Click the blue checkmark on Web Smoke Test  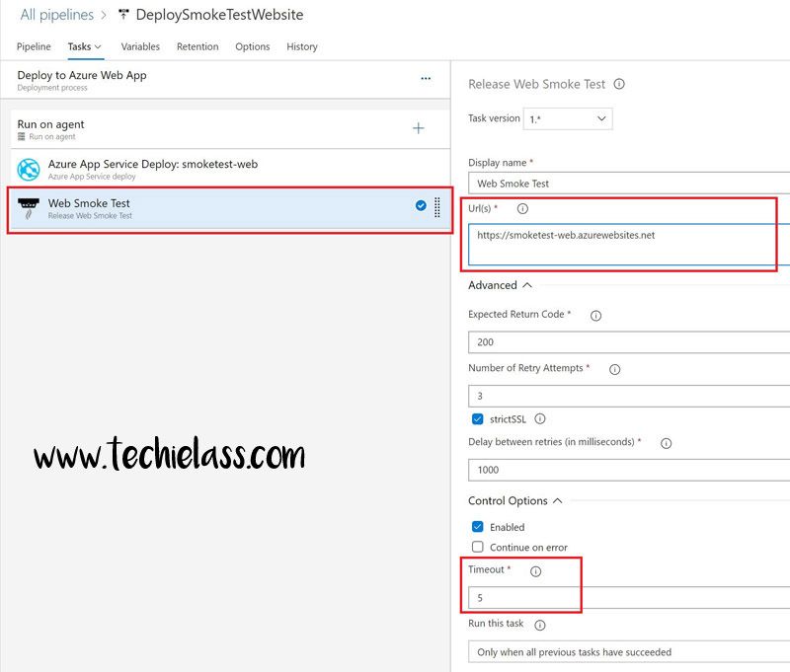(421, 205)
